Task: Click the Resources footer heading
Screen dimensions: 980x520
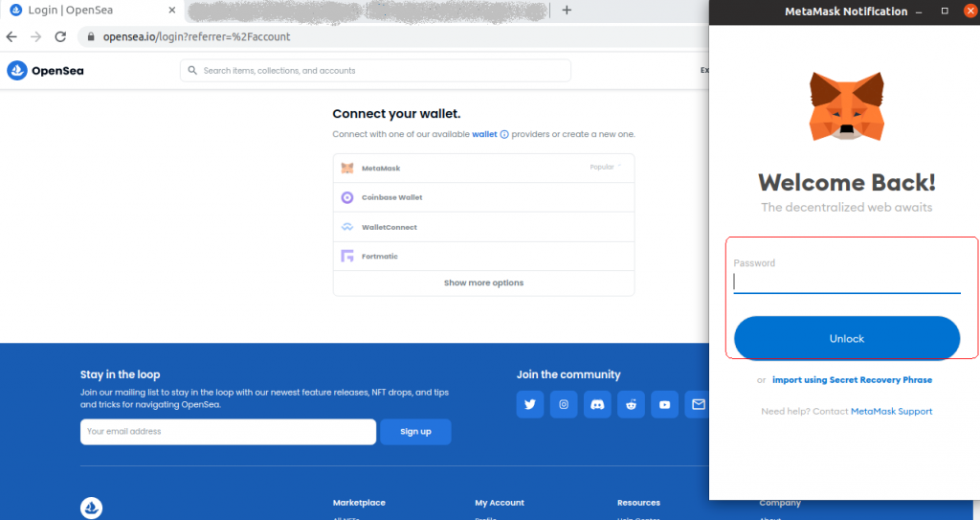Action: (x=638, y=503)
